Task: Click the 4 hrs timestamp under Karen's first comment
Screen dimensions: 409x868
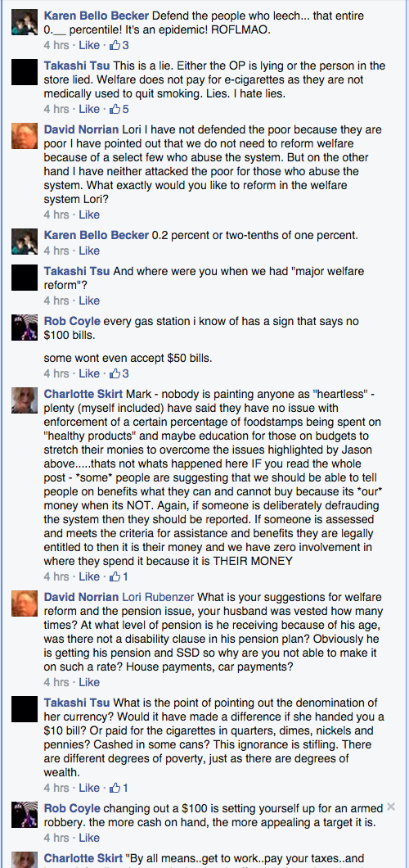Action: pyautogui.click(x=56, y=45)
